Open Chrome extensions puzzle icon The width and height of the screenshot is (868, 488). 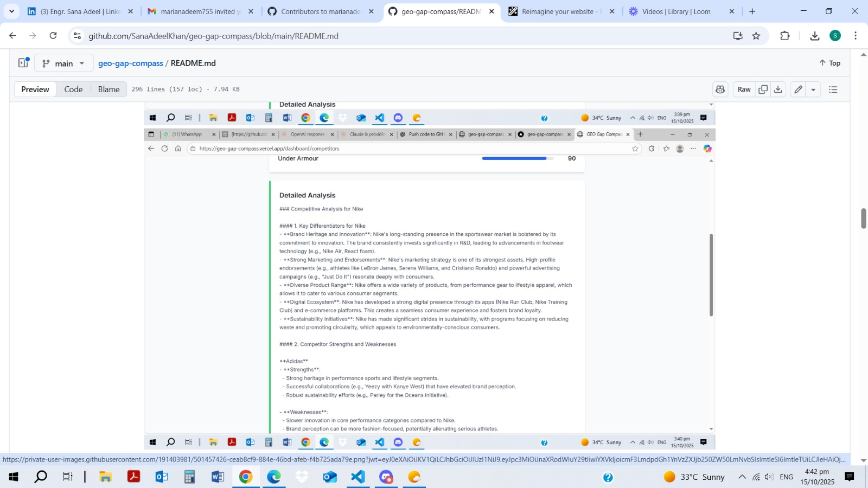coord(784,36)
